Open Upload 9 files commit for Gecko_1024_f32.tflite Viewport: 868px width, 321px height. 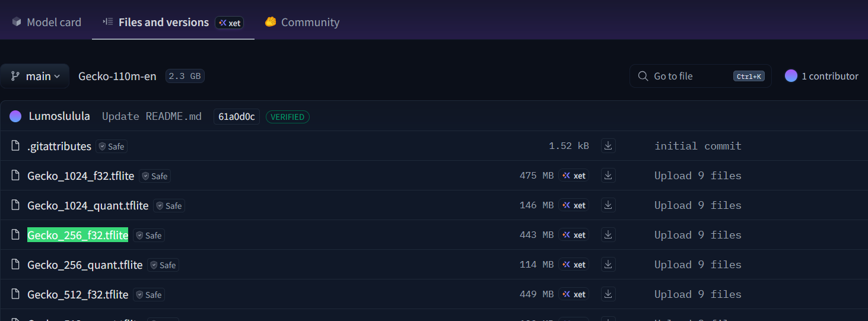698,176
